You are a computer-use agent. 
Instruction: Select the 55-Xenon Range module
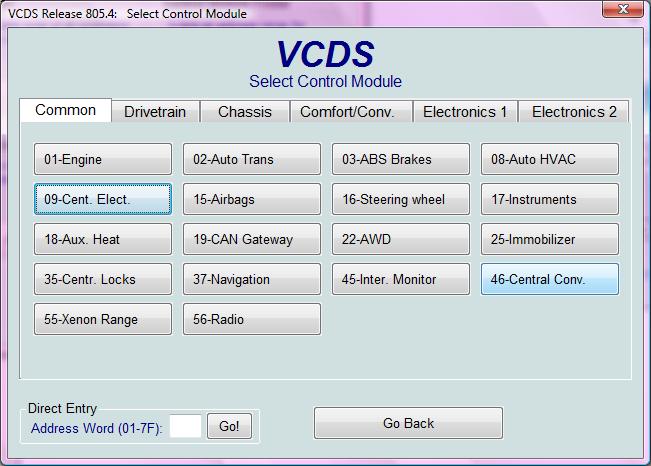pyautogui.click(x=103, y=319)
